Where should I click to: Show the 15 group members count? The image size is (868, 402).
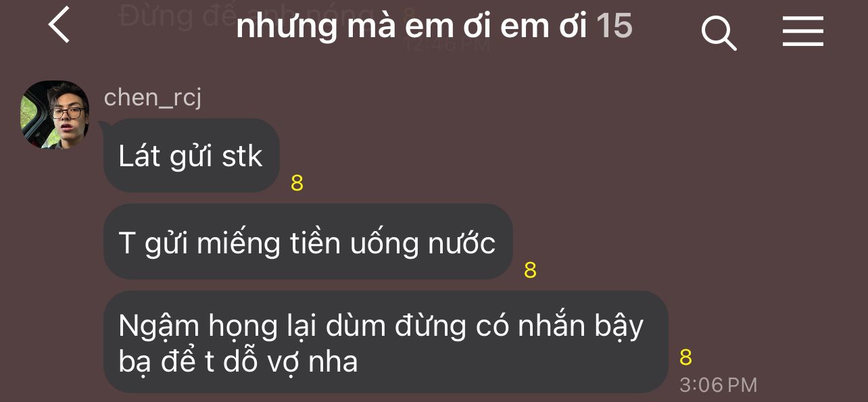tap(614, 26)
